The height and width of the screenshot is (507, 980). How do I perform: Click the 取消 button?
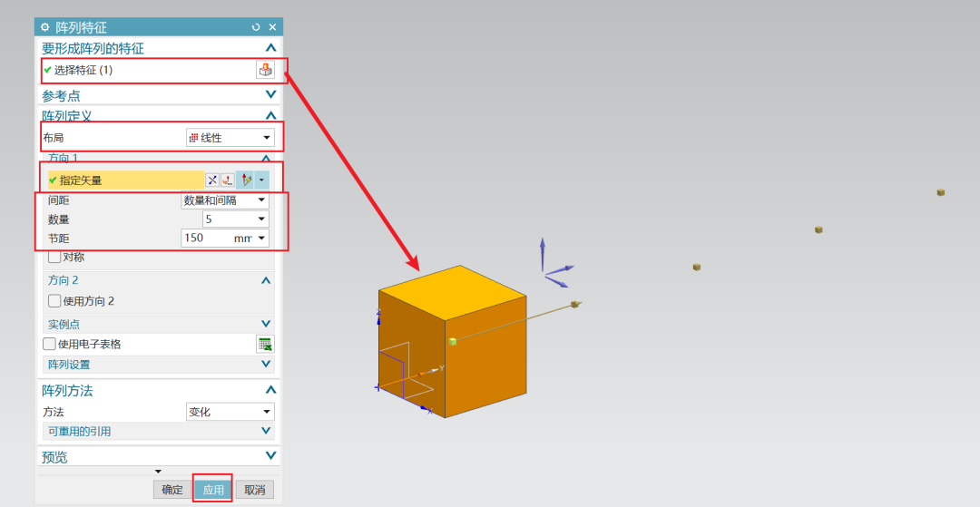coord(254,490)
